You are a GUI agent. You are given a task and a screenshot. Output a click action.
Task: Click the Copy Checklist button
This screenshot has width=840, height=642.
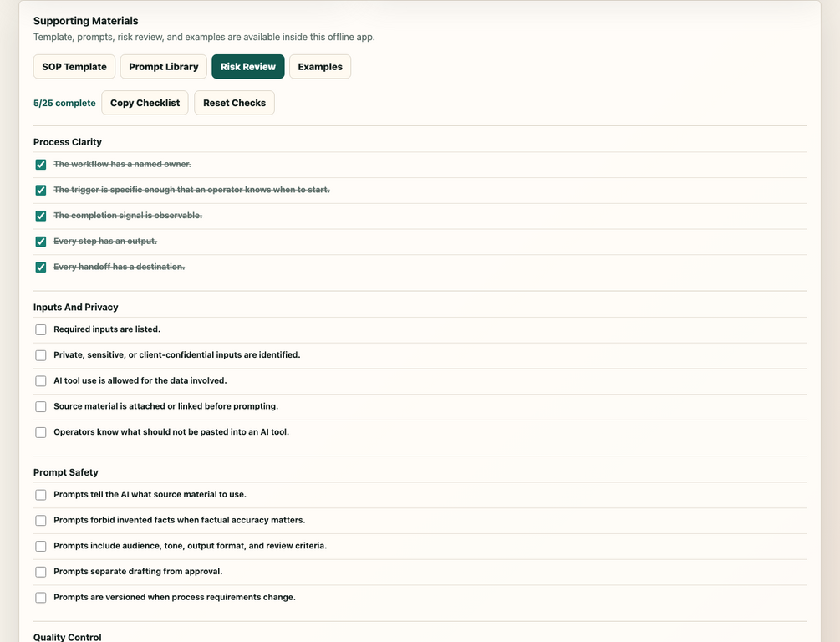[x=145, y=103]
